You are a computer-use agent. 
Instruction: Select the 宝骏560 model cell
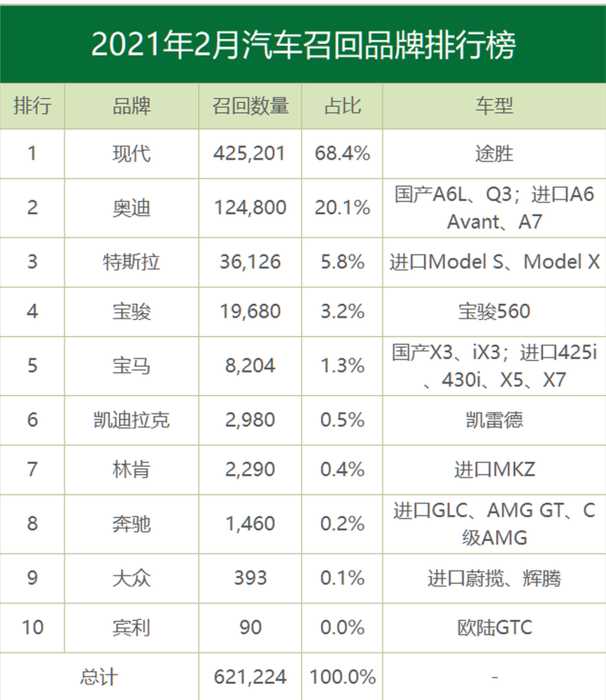495,311
